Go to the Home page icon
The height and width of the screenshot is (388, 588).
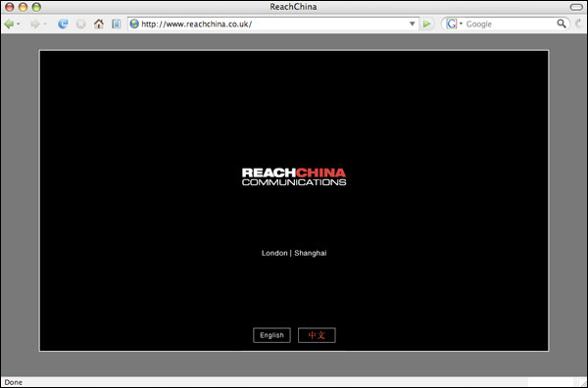99,24
